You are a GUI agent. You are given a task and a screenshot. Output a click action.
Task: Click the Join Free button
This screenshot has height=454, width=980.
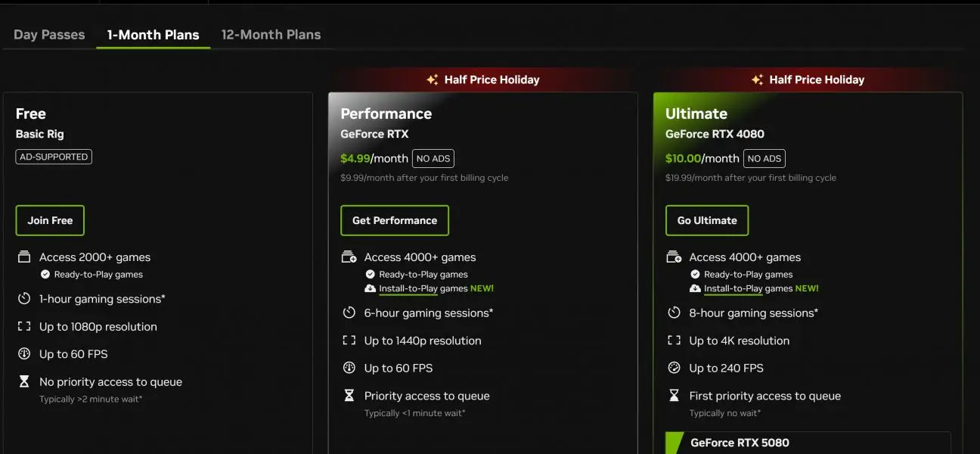(50, 220)
